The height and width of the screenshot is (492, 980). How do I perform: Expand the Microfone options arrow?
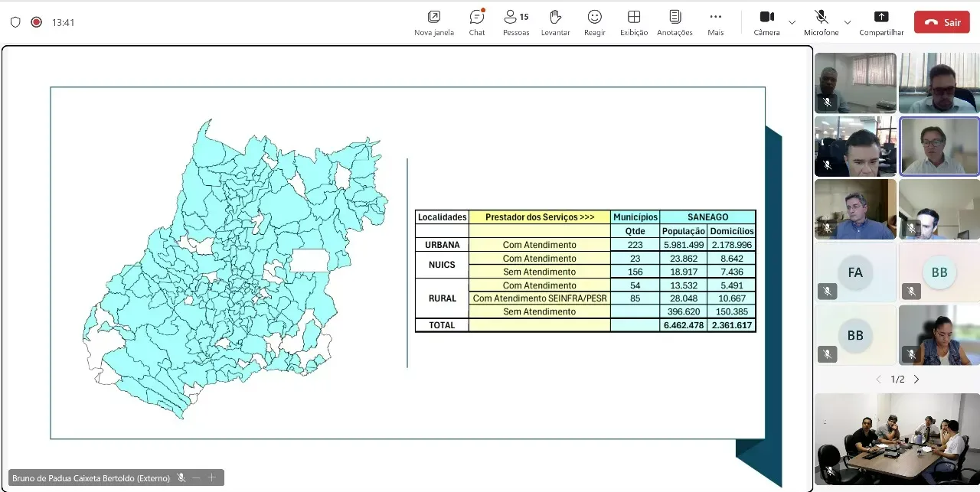tap(847, 22)
